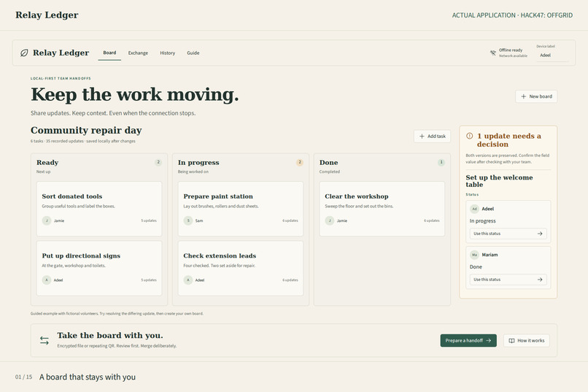588x392 pixels.
Task: Click the '6 updates' count on Clear the workshop
Action: (x=432, y=220)
